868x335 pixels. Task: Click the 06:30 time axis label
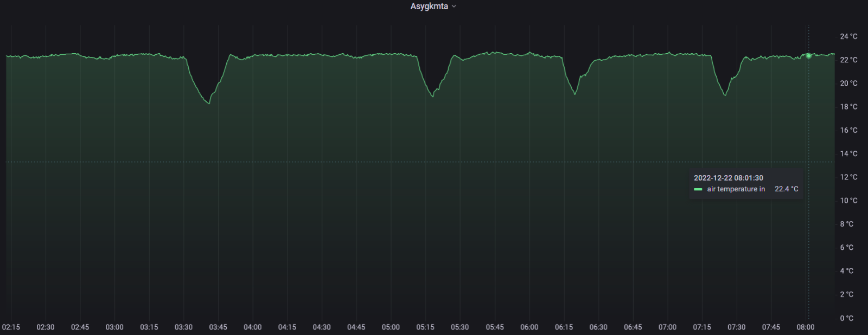(x=598, y=327)
